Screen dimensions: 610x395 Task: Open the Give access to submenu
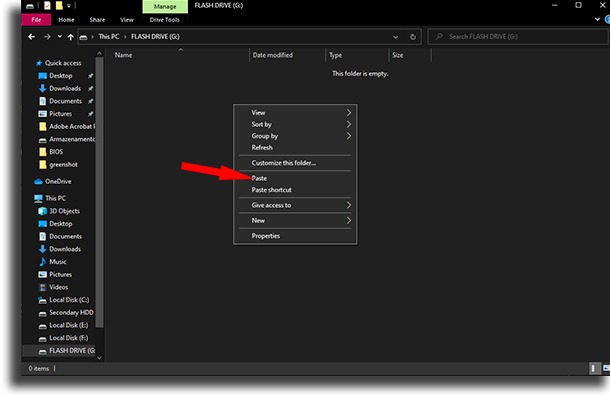coord(295,205)
